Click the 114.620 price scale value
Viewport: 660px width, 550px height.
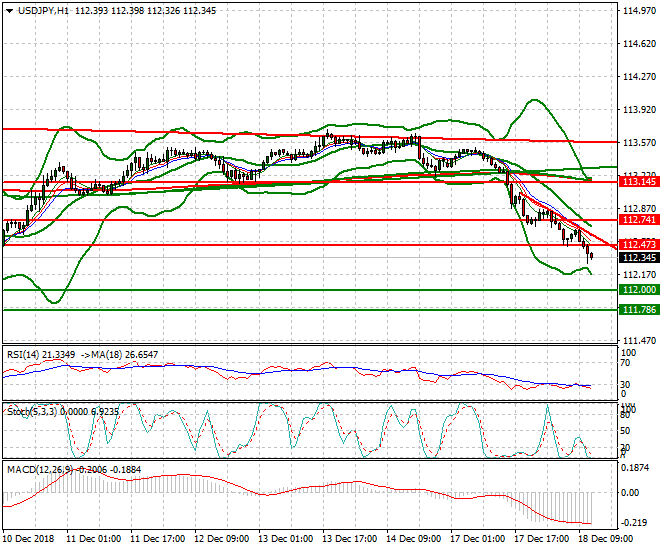[639, 44]
